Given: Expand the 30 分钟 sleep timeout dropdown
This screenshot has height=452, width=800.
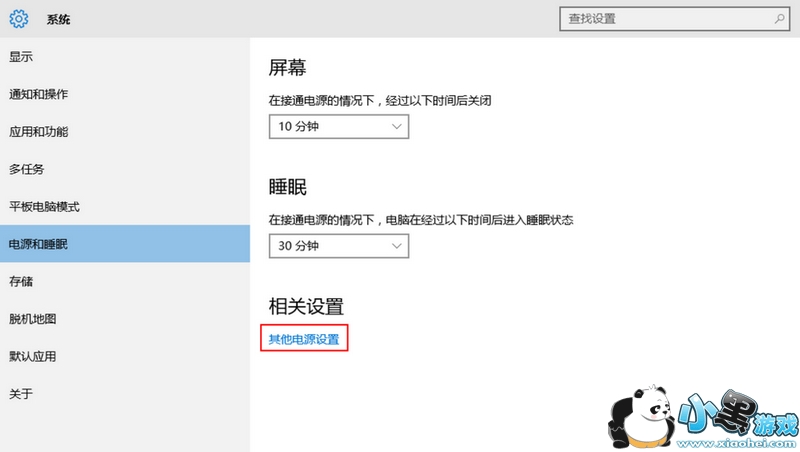Looking at the screenshot, I should click(339, 246).
